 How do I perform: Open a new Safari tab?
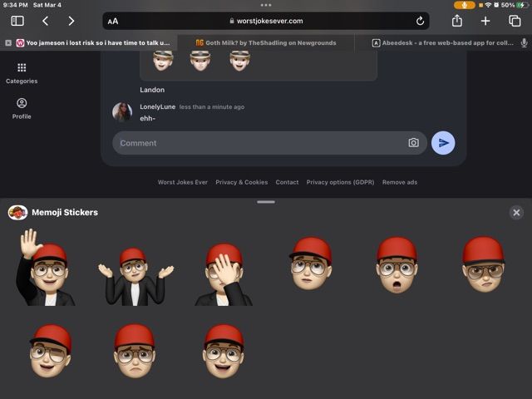click(485, 21)
